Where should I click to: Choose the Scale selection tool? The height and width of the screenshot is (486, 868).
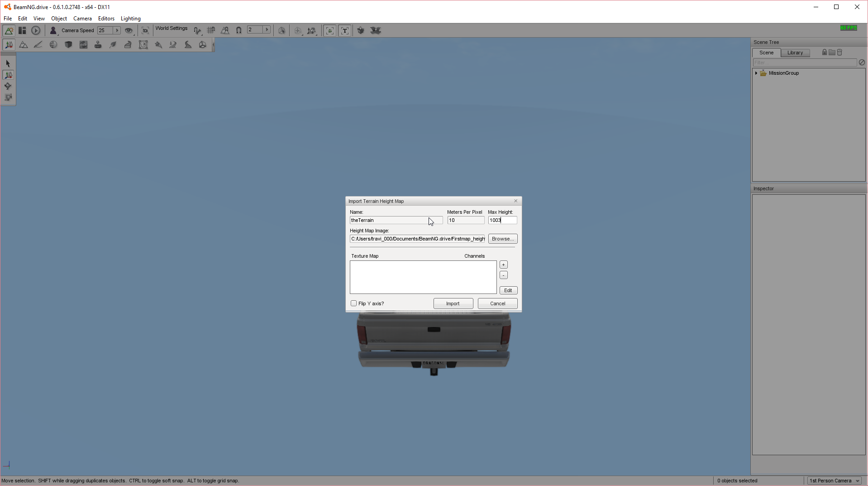click(8, 97)
